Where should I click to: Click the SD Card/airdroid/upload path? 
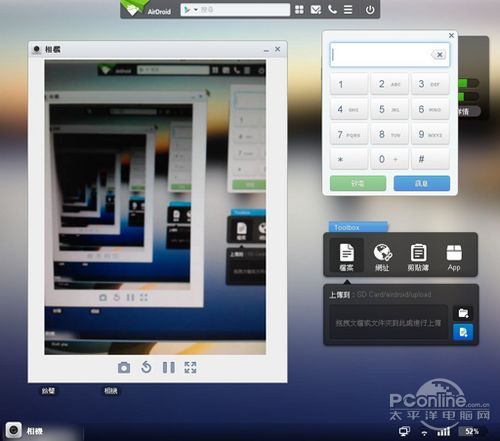(x=394, y=294)
